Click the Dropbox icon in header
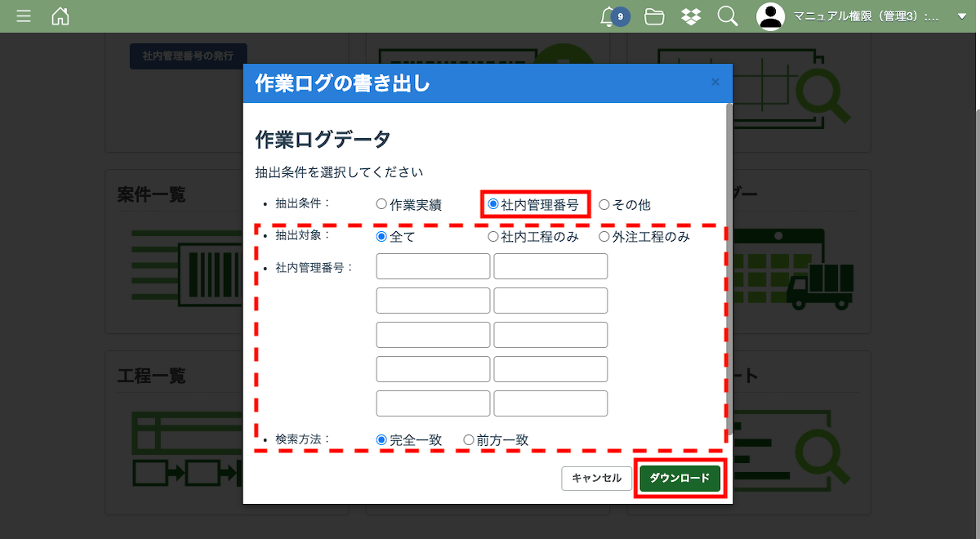Image resolution: width=980 pixels, height=539 pixels. (x=691, y=16)
